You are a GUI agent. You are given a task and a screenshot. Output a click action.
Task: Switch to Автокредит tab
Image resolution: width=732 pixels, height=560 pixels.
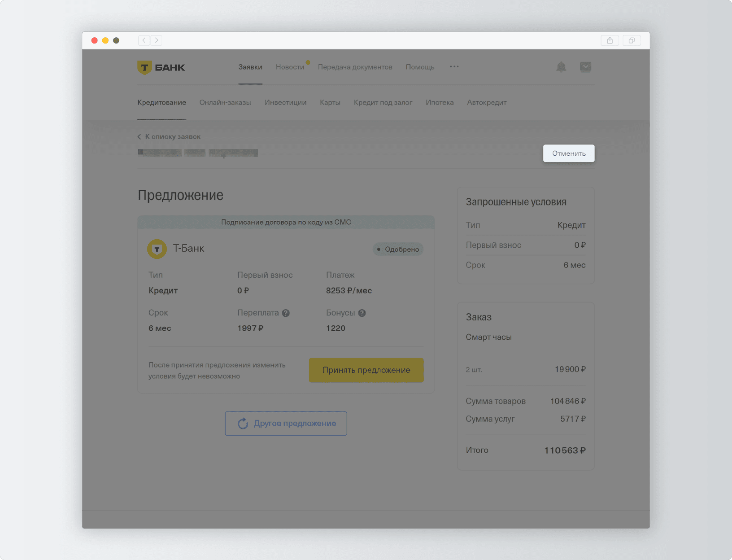(487, 103)
